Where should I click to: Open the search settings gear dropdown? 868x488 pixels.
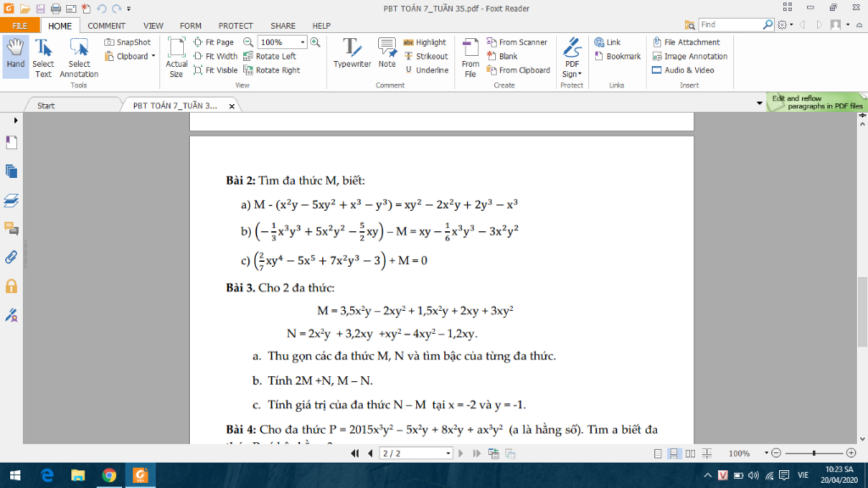(785, 25)
